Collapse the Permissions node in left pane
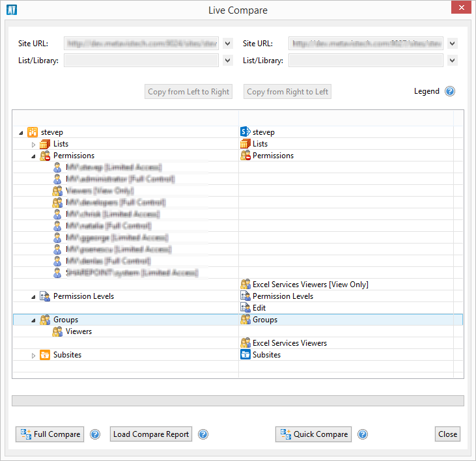The width and height of the screenshot is (476, 461). pos(33,156)
